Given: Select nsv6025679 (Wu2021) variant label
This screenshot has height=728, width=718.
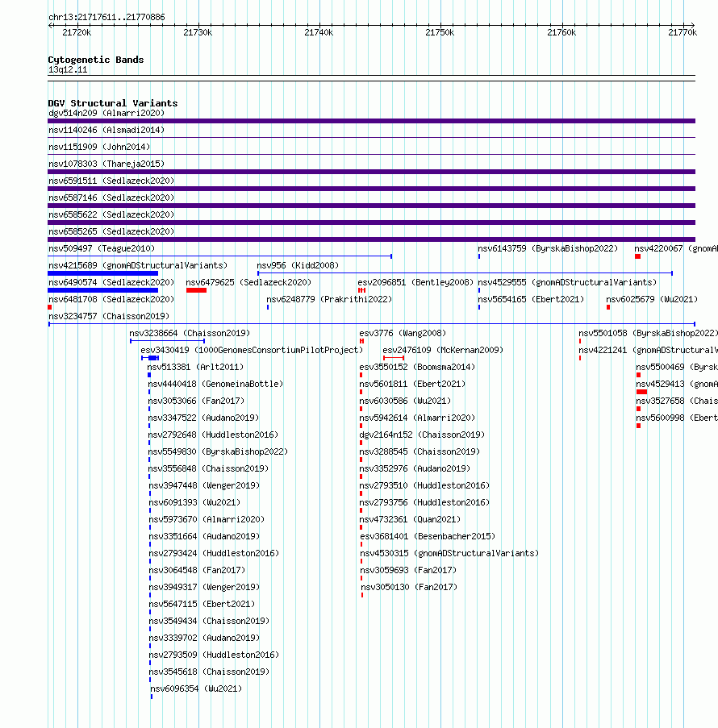Looking at the screenshot, I should (652, 299).
